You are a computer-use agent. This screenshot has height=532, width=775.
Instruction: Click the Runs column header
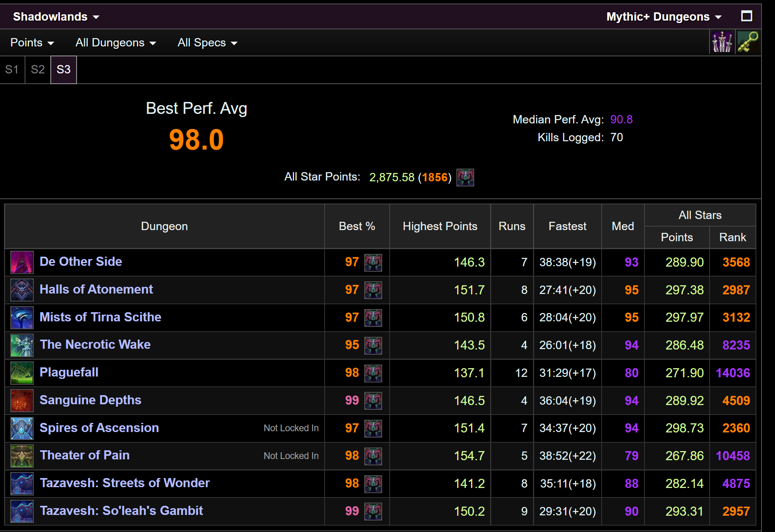click(x=512, y=226)
